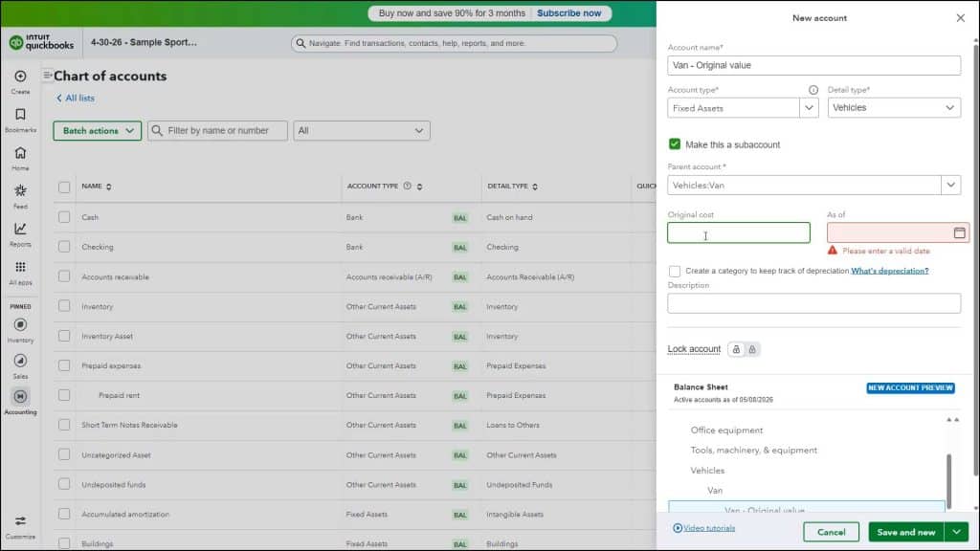Select the Checking row checkbox
Image resolution: width=980 pixels, height=551 pixels.
pos(64,246)
